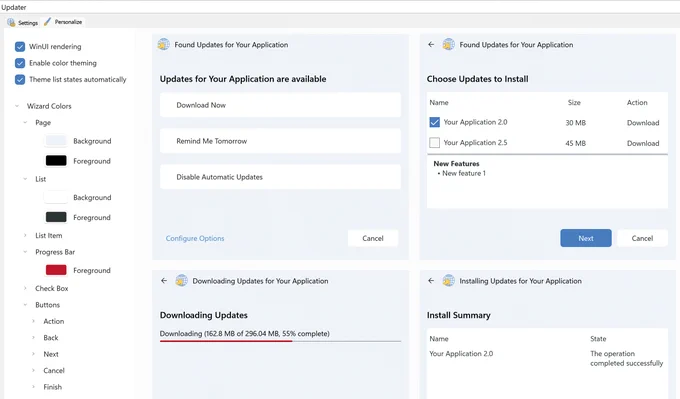Collapse the List tree node
This screenshot has height=399, width=680.
click(x=25, y=179)
